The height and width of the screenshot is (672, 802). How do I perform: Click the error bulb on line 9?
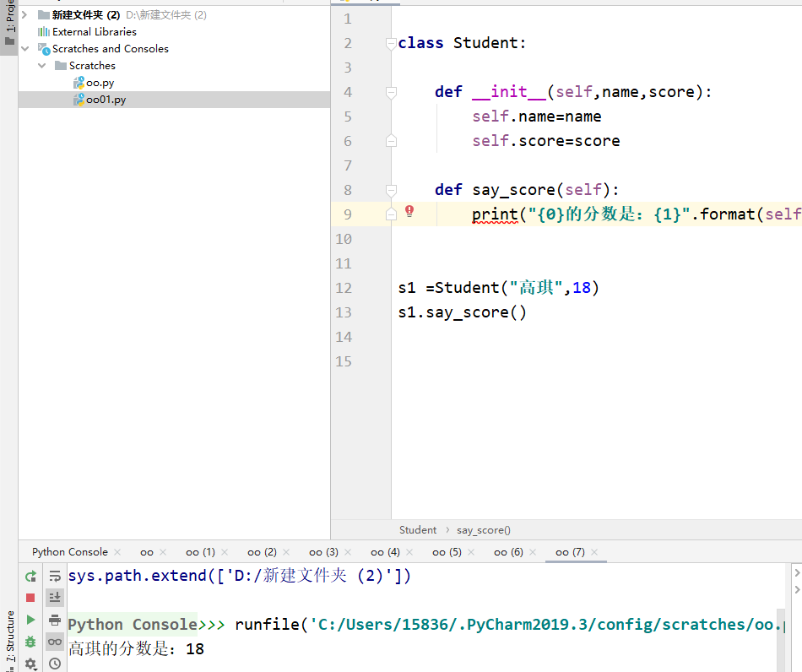(409, 211)
